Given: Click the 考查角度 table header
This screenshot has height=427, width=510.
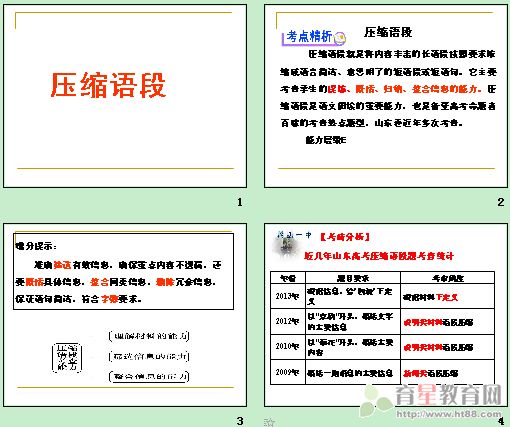Looking at the screenshot, I should [447, 278].
